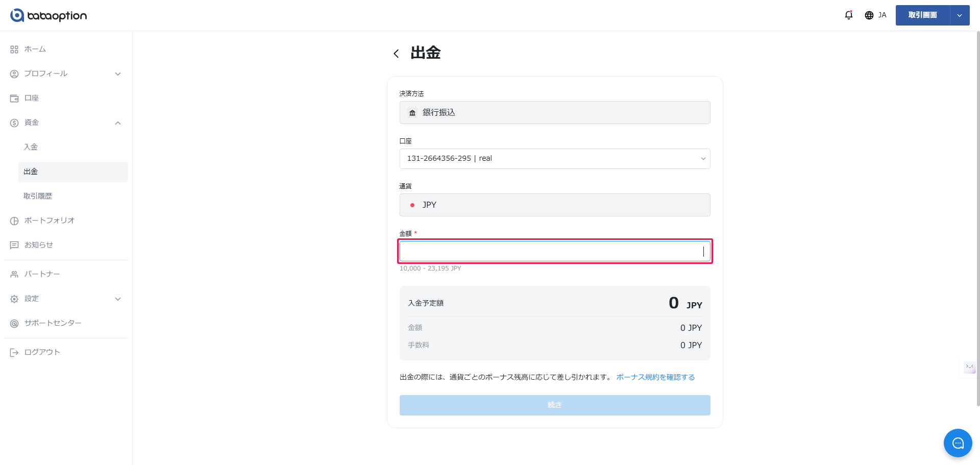980x465 pixels.
Task: Click the bataoption logo
Action: click(x=48, y=15)
